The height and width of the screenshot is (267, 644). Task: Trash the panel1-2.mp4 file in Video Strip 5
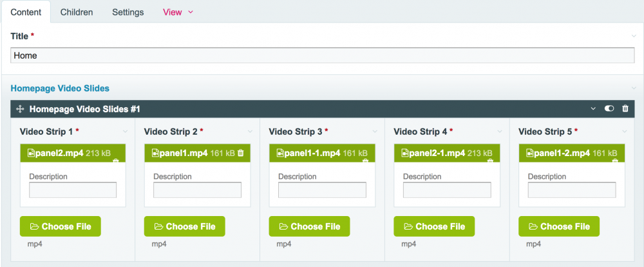[x=615, y=160]
